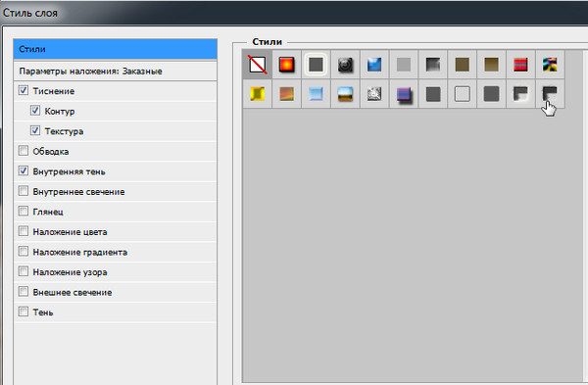Select the flat olive-brown style swatch
This screenshot has width=588, height=385.
[x=462, y=65]
